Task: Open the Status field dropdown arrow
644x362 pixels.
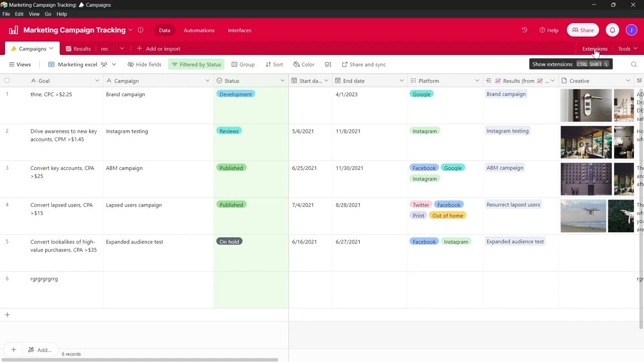Action: [x=283, y=81]
